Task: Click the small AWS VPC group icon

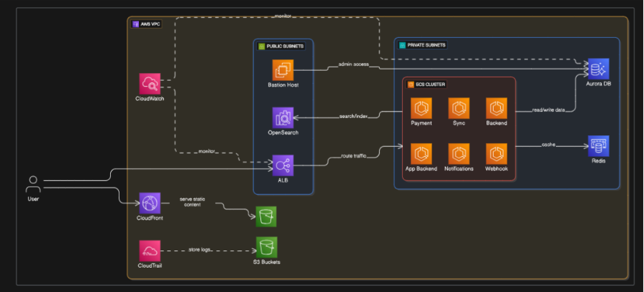Action: [135, 24]
